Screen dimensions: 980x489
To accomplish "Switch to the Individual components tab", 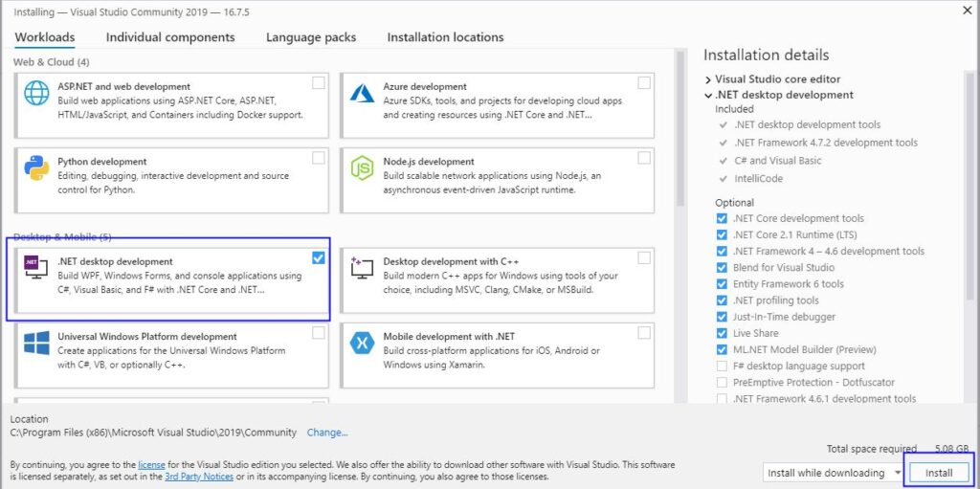I will point(170,37).
